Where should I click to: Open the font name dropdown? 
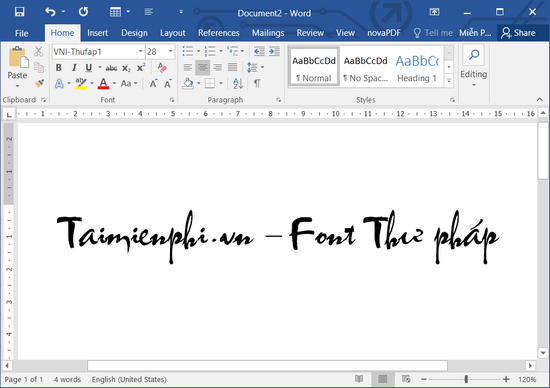point(140,52)
